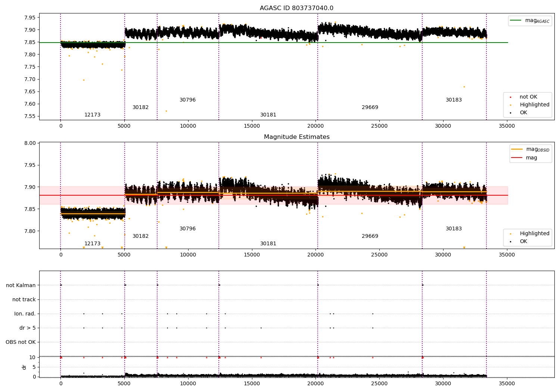Viewport: 560px width, 392px height.
Task: Click "OK" in the Magnitude Estimates legend
Action: click(523, 242)
